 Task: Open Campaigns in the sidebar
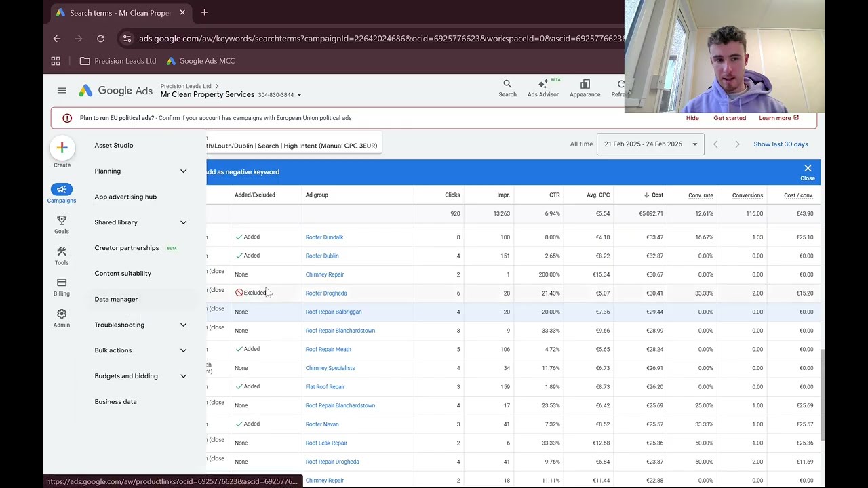[62, 193]
